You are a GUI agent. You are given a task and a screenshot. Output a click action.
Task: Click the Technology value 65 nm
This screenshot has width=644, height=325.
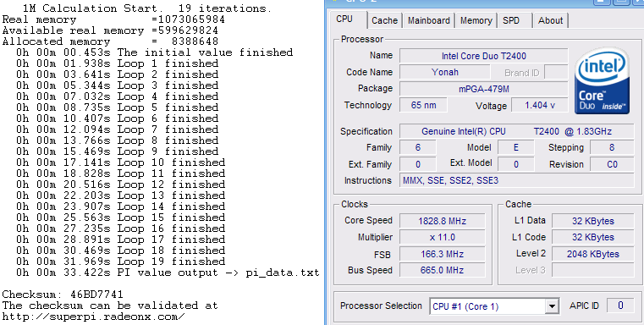coord(423,105)
